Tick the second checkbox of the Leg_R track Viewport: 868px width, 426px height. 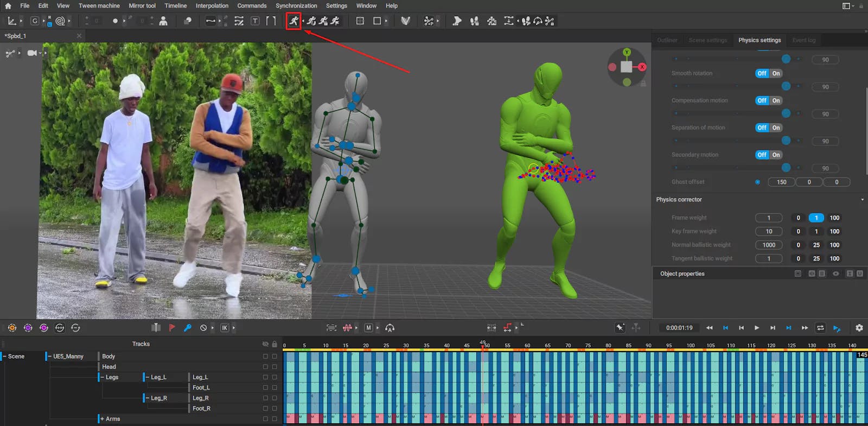[x=275, y=398]
